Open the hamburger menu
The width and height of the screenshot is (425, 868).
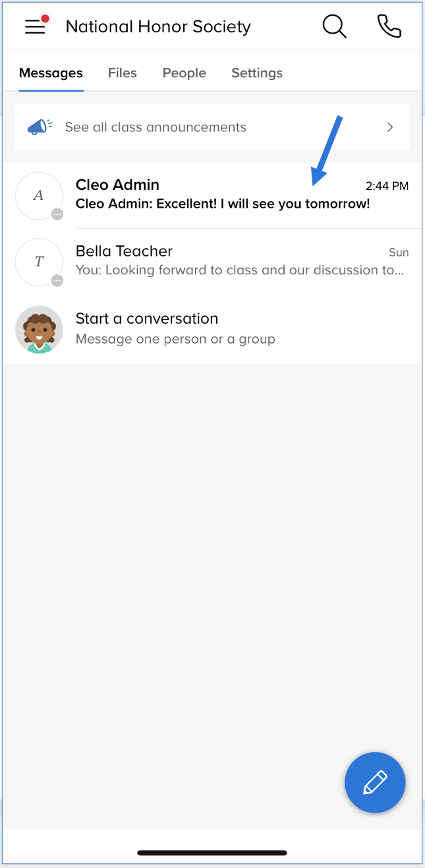[x=36, y=26]
